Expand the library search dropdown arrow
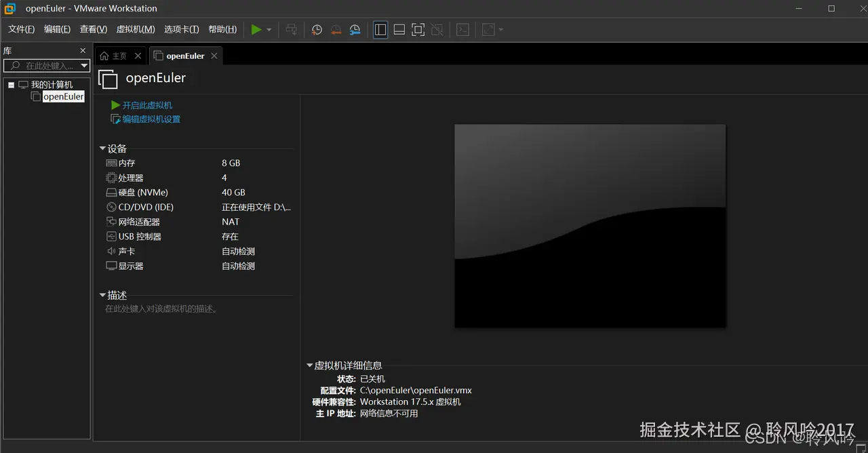The width and height of the screenshot is (868, 453). (x=83, y=65)
